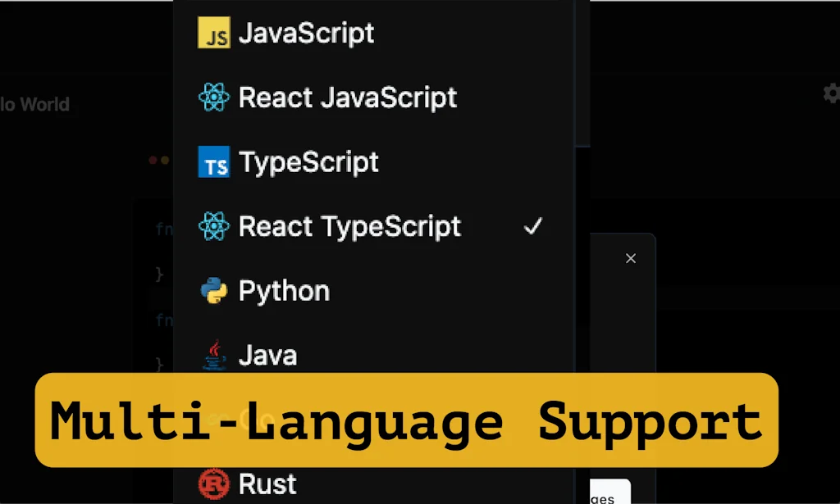
Task: Open settings via the gear icon top right
Action: coord(831,93)
